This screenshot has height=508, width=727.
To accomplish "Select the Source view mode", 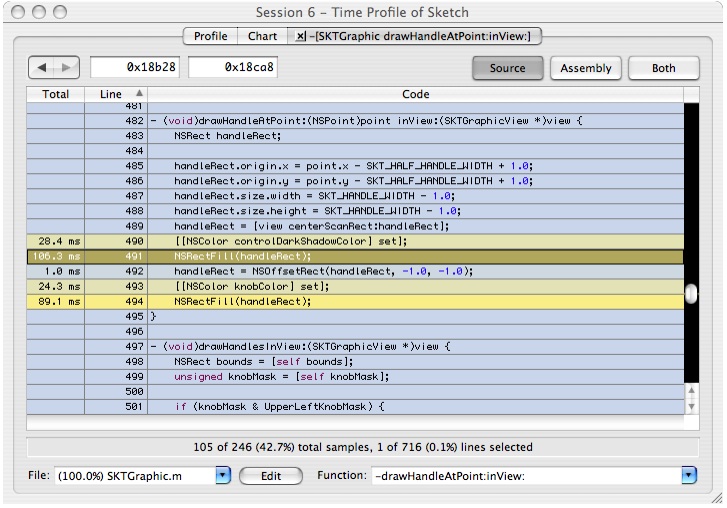I will click(508, 68).
